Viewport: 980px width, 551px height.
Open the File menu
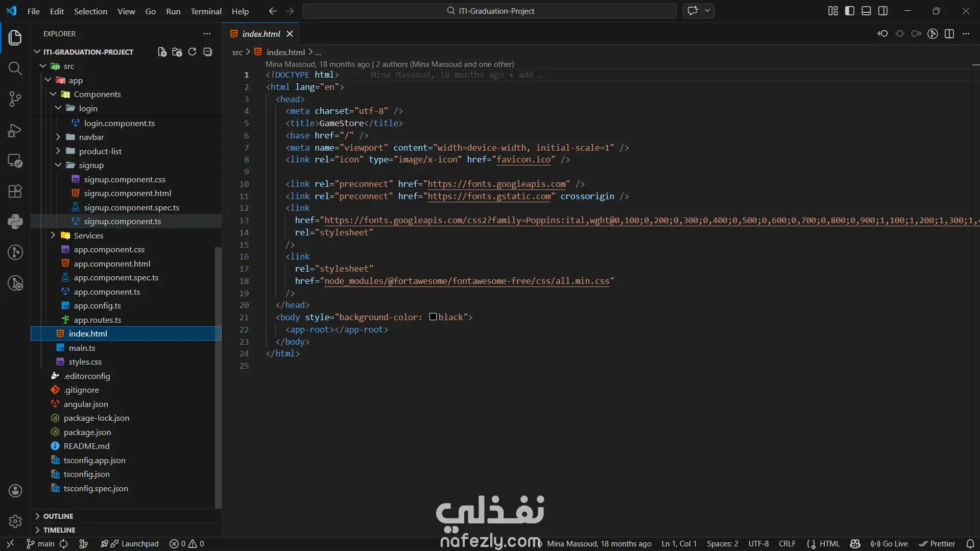34,11
